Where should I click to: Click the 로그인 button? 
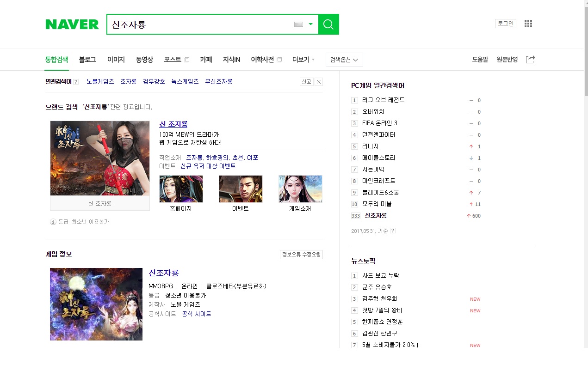click(505, 24)
